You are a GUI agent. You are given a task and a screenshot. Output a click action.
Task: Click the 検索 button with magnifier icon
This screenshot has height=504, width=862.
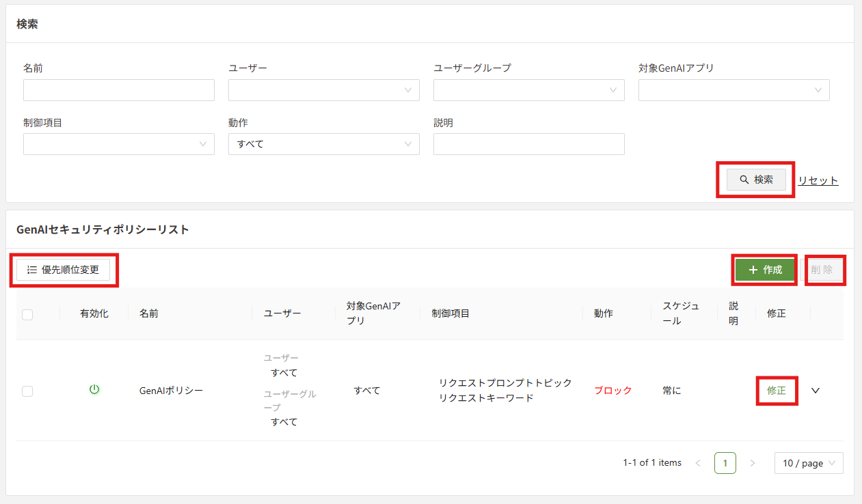[755, 180]
